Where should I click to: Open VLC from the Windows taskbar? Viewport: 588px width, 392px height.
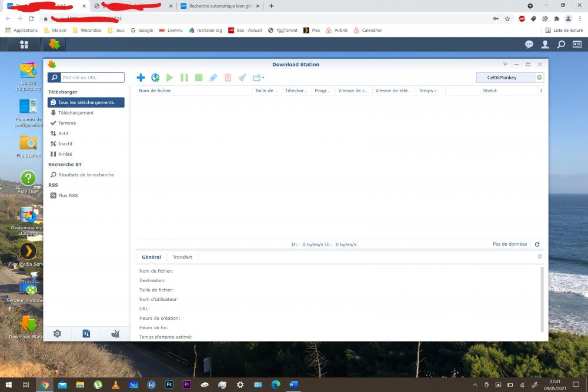tap(116, 385)
